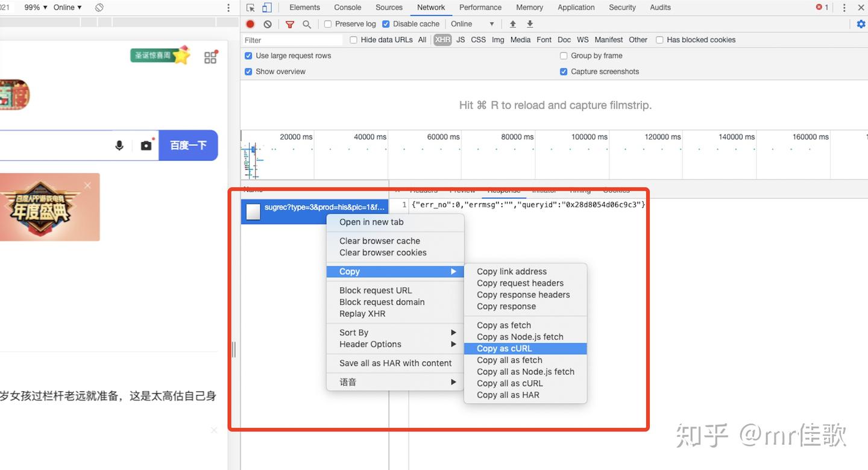Click the import HAR upload arrow icon

pos(513,24)
